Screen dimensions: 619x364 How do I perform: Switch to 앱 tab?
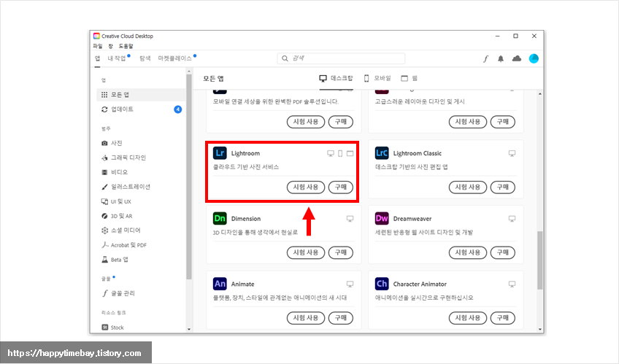point(97,58)
